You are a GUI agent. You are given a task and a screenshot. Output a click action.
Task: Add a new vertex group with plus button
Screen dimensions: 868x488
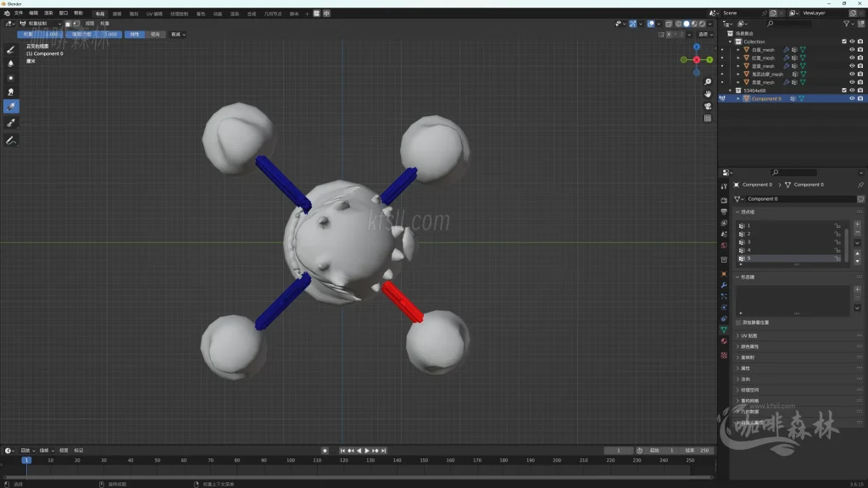pyautogui.click(x=857, y=225)
